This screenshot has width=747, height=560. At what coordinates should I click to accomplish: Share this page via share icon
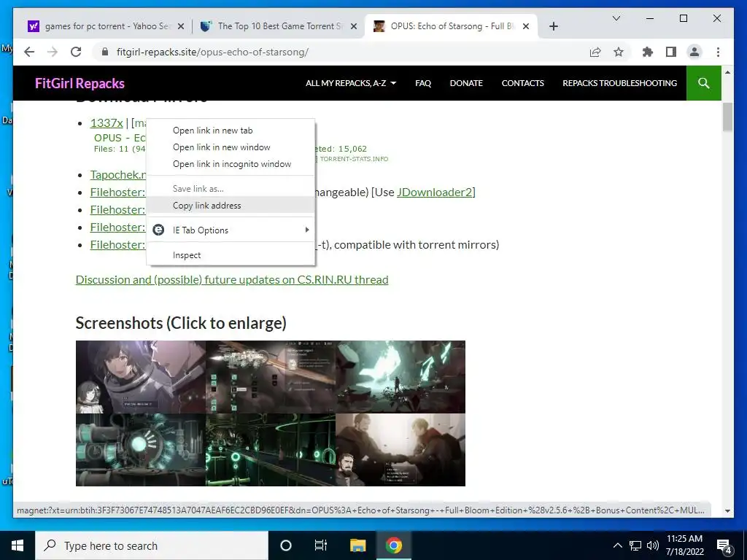click(595, 52)
